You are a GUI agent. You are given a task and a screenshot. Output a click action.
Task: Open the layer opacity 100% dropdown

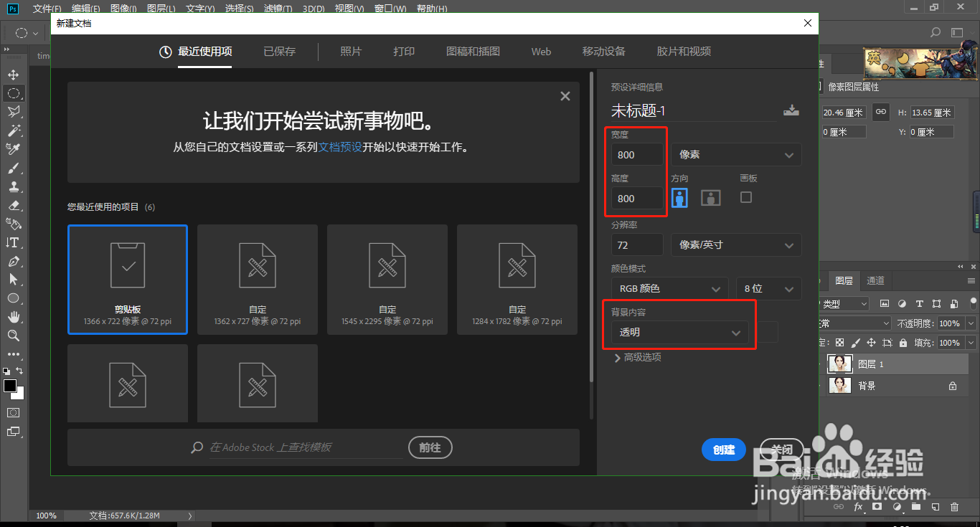tap(971, 323)
